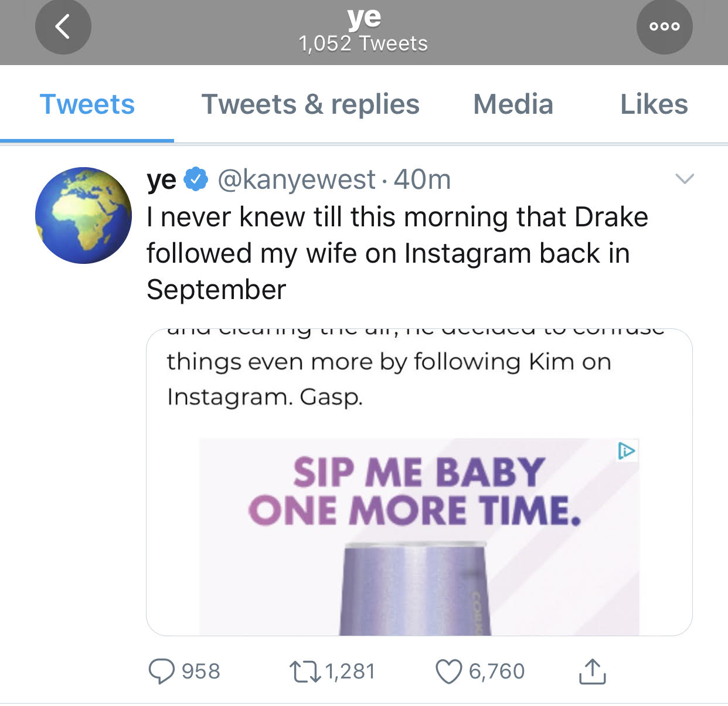Open the three-dots more options menu
728x706 pixels.
click(664, 27)
